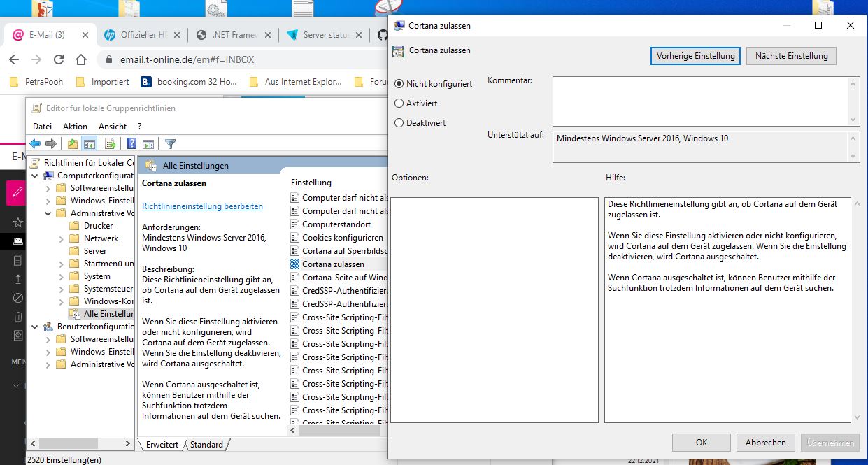The image size is (868, 465).
Task: Open the ? help menu
Action: pos(139,127)
